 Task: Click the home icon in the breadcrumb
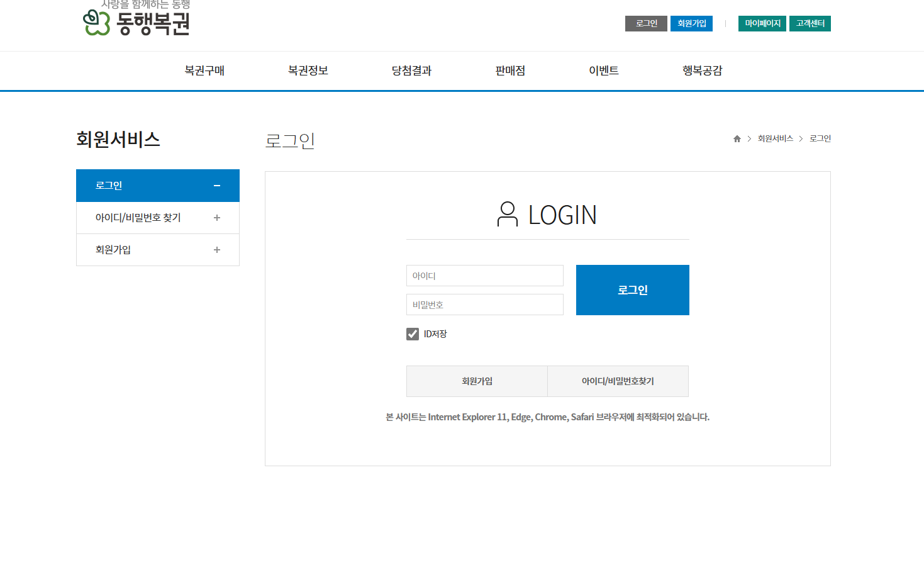click(737, 138)
